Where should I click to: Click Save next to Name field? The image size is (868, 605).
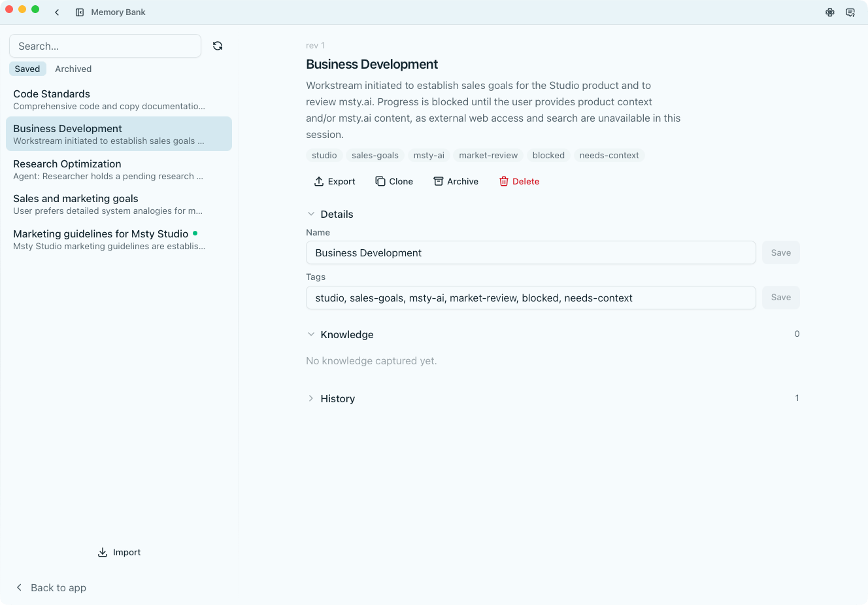[781, 252]
